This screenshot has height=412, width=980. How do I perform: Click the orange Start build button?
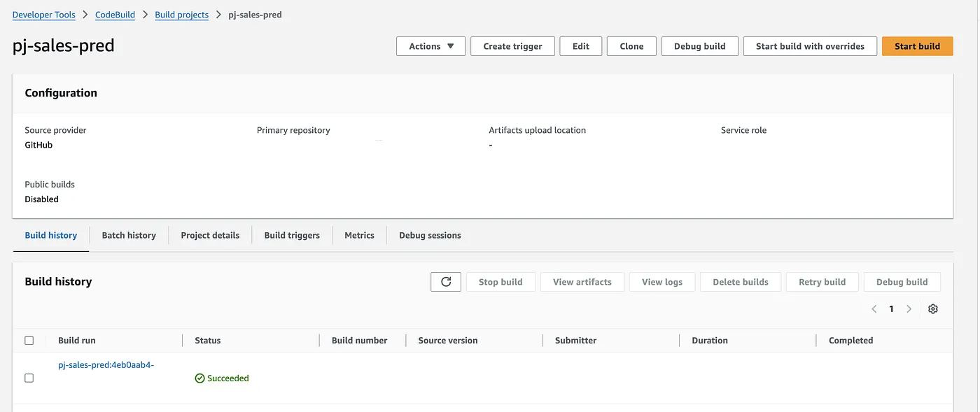(917, 46)
